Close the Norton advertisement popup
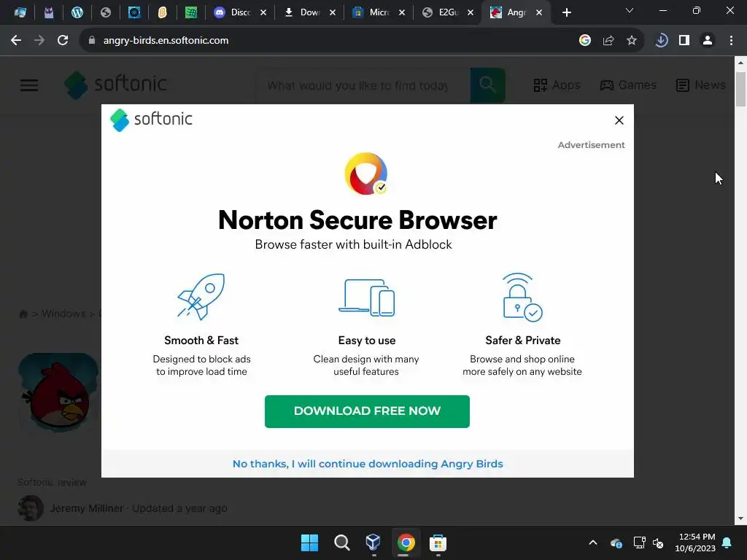 [619, 120]
